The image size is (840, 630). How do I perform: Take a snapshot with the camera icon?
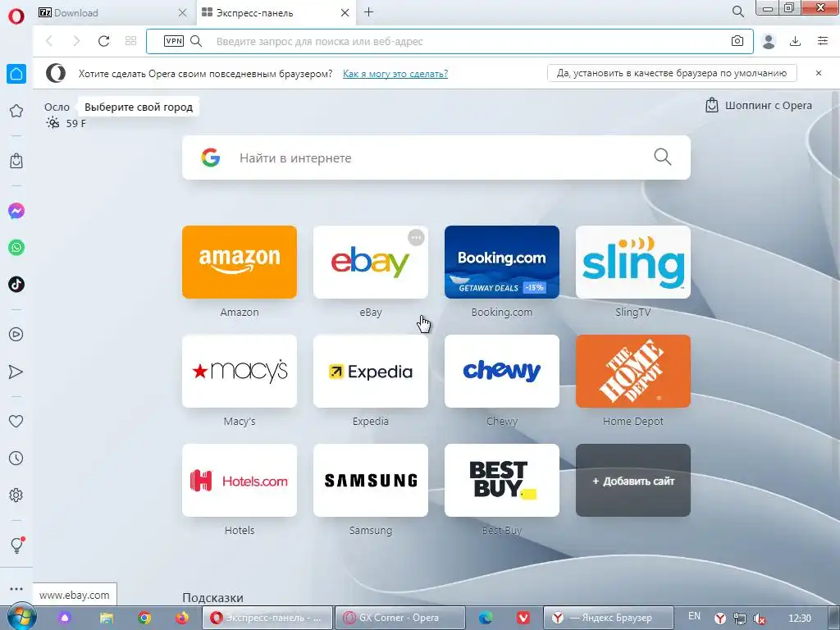(737, 41)
